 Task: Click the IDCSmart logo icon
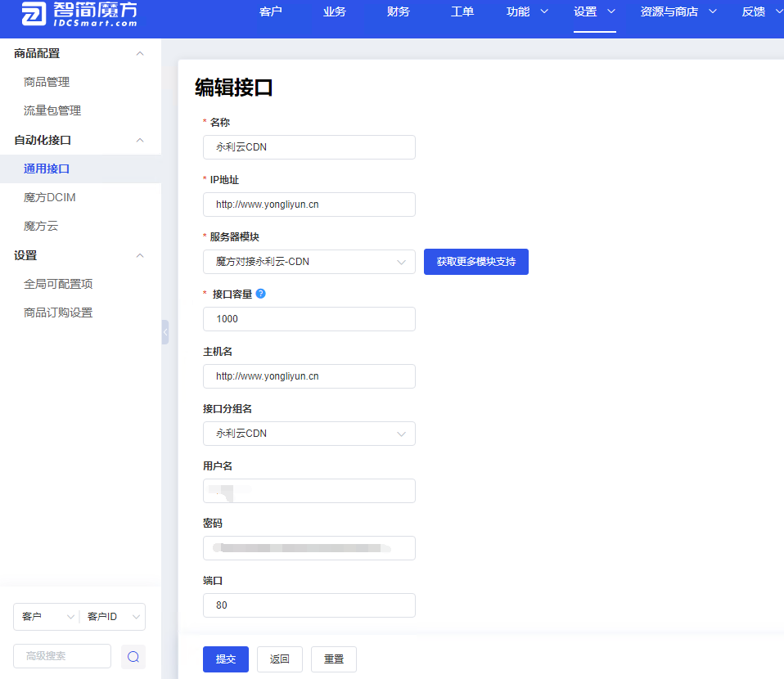tap(34, 14)
